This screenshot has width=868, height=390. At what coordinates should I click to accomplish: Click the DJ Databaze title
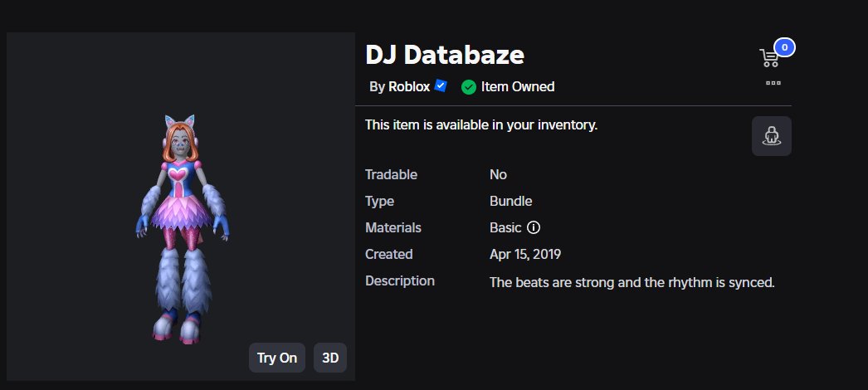(x=445, y=54)
